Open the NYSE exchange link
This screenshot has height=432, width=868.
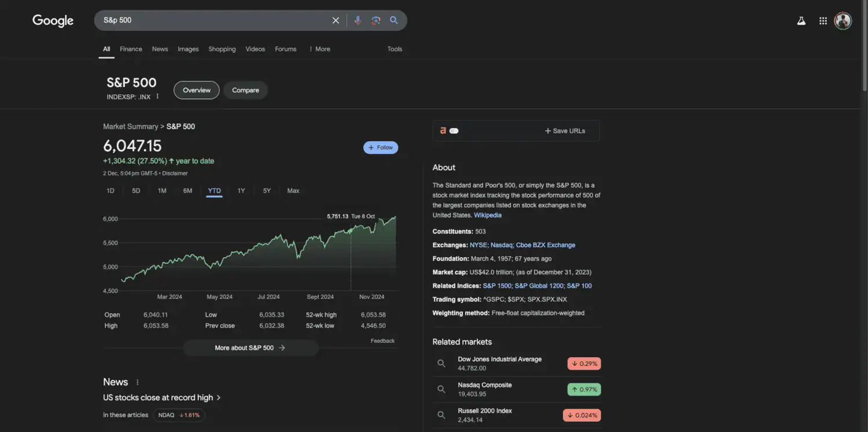(x=479, y=245)
